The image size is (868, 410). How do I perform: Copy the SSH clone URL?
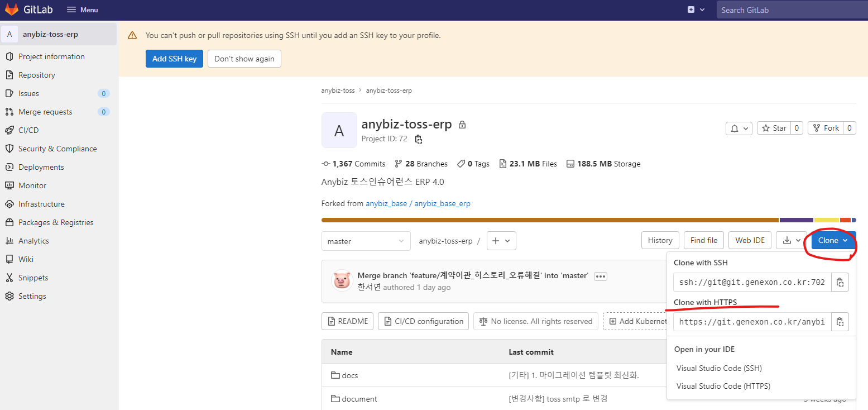(840, 283)
